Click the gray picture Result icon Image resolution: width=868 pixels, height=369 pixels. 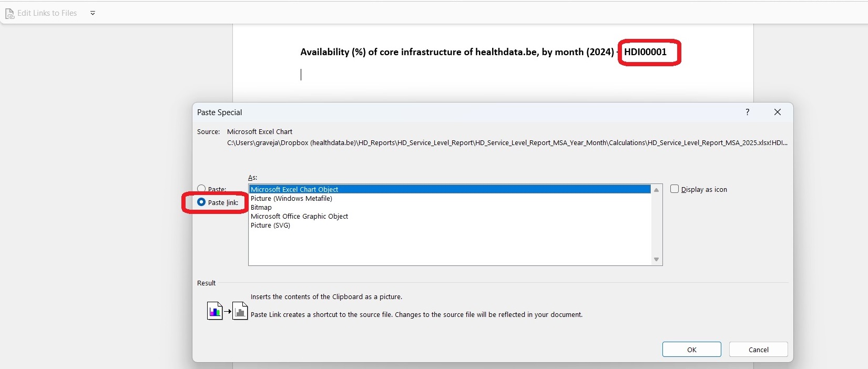tap(240, 311)
